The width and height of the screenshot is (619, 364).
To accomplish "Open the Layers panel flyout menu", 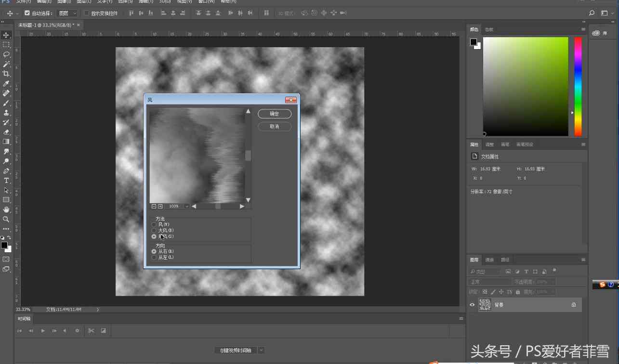I will click(583, 260).
